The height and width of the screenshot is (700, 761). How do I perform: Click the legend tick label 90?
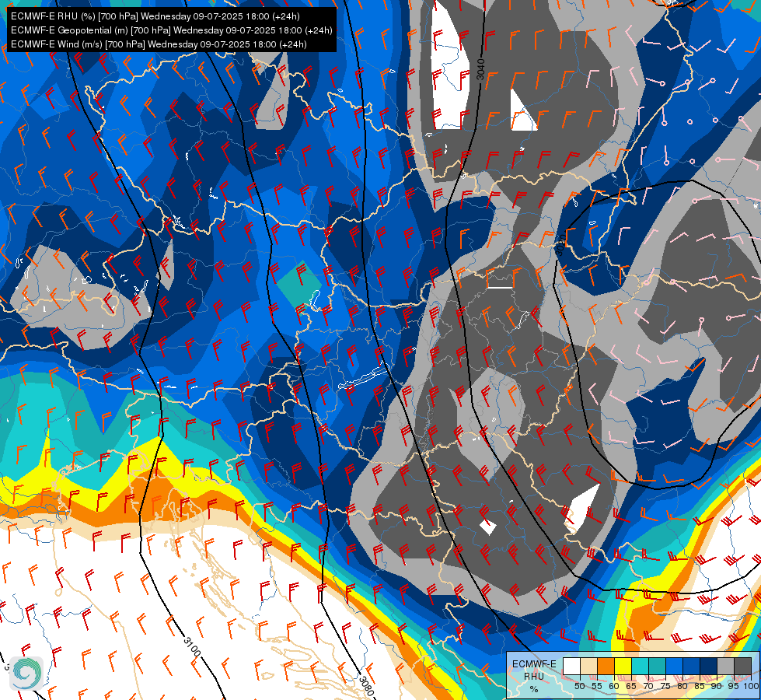tap(717, 686)
